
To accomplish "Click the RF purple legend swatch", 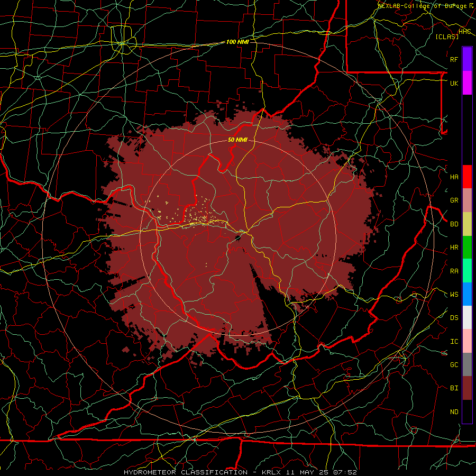I will pyautogui.click(x=467, y=59).
